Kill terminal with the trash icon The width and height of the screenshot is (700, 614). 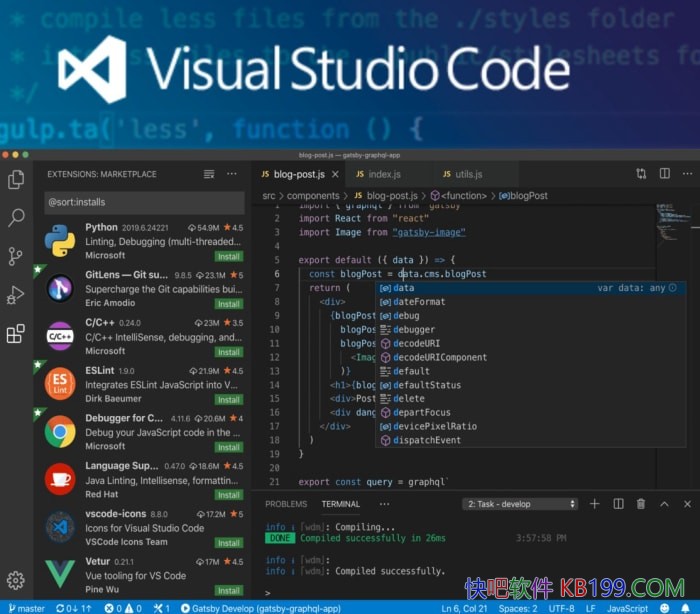(641, 504)
